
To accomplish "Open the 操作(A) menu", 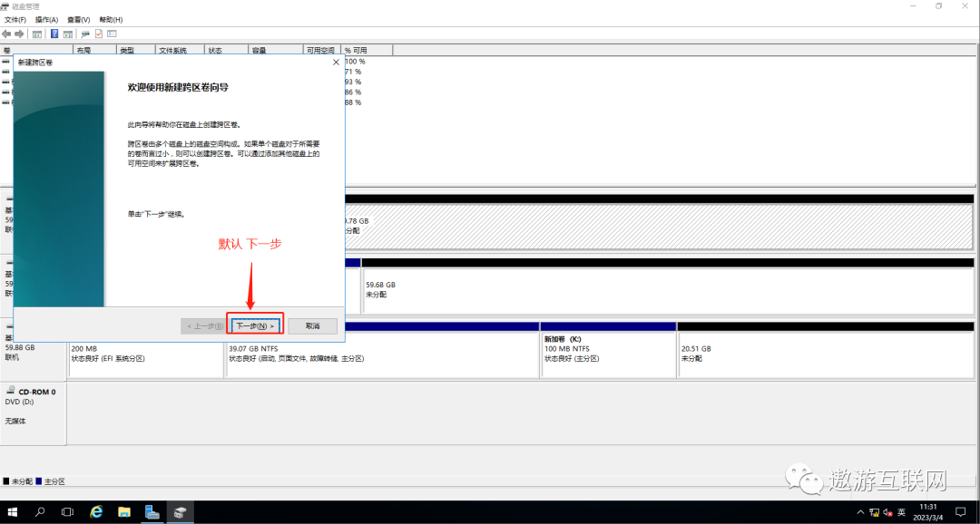I will tap(46, 20).
